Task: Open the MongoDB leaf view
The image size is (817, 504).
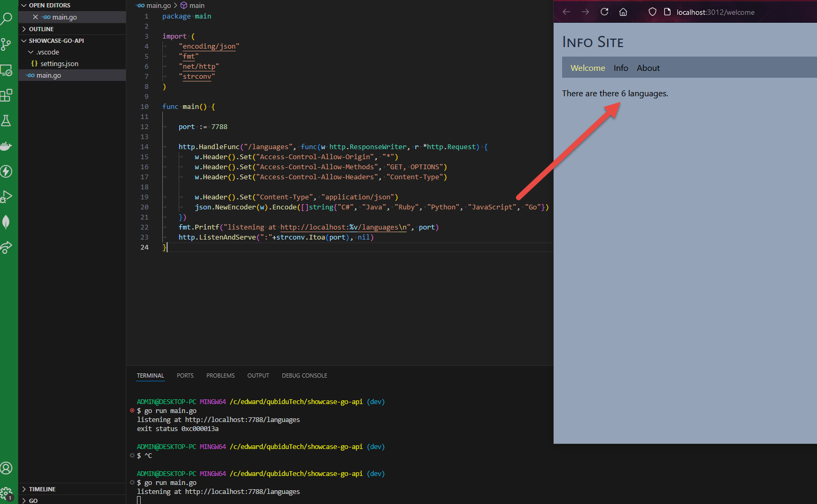Action: click(6, 222)
